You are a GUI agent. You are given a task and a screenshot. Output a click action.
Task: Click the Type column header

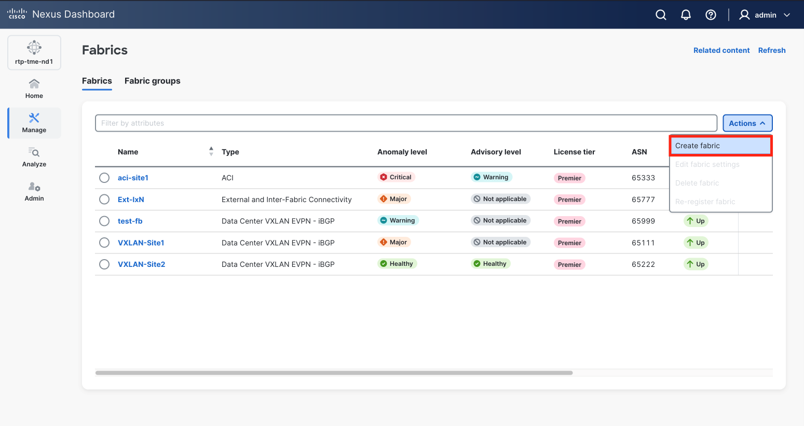(230, 152)
